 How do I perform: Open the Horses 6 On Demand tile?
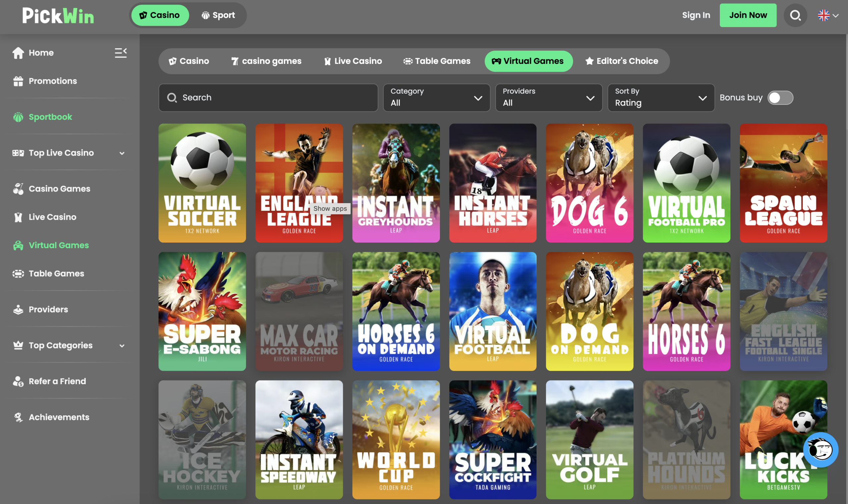click(x=396, y=311)
